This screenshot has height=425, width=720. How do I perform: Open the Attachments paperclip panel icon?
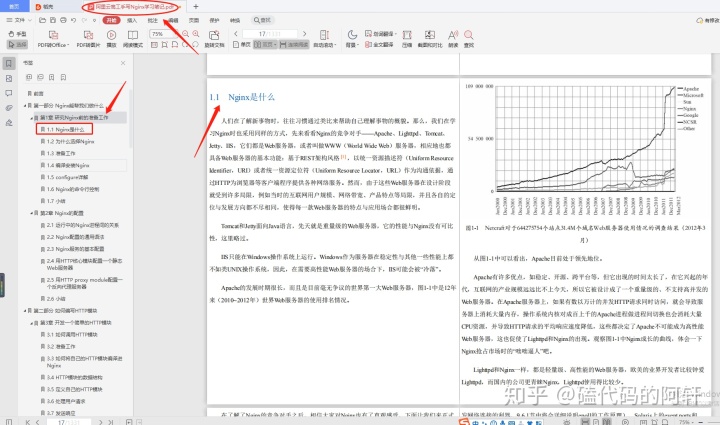[9, 108]
